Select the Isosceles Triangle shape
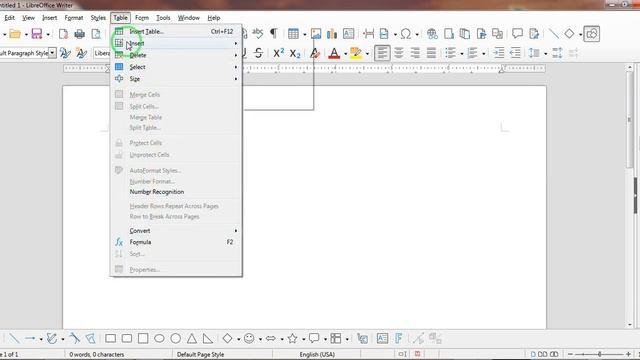The image size is (640, 360). pyautogui.click(x=192, y=338)
